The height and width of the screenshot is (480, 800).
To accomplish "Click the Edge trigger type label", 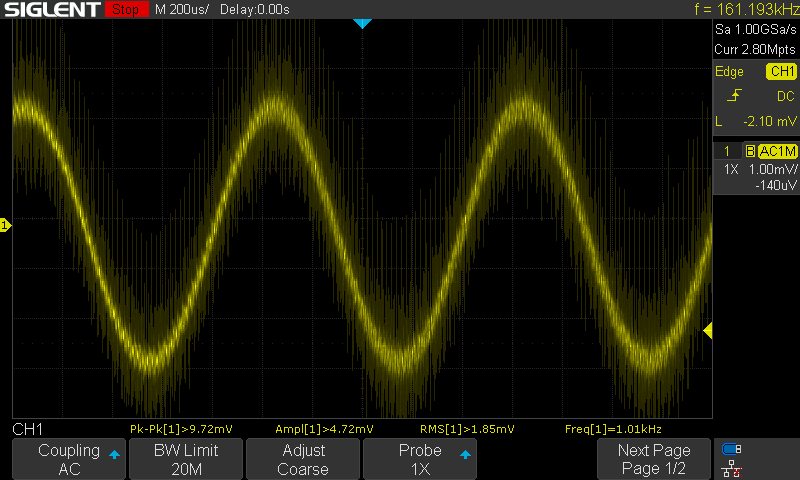I will pyautogui.click(x=729, y=71).
